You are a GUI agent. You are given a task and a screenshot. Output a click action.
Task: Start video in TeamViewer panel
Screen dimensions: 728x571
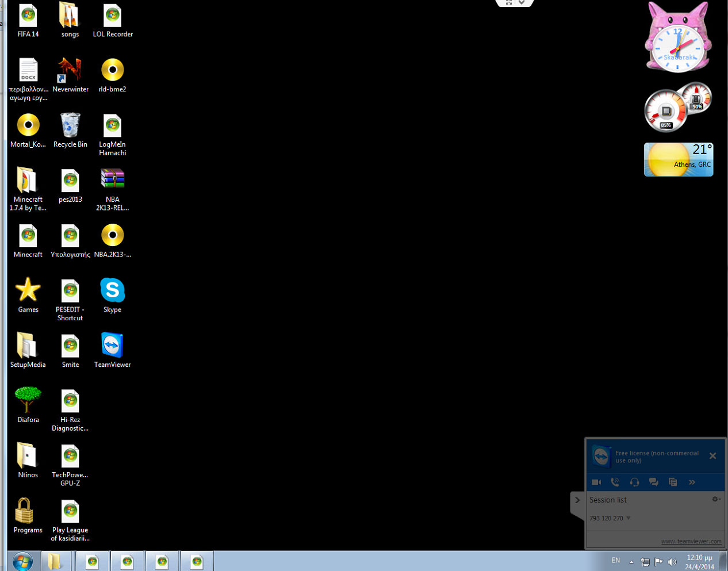click(596, 482)
